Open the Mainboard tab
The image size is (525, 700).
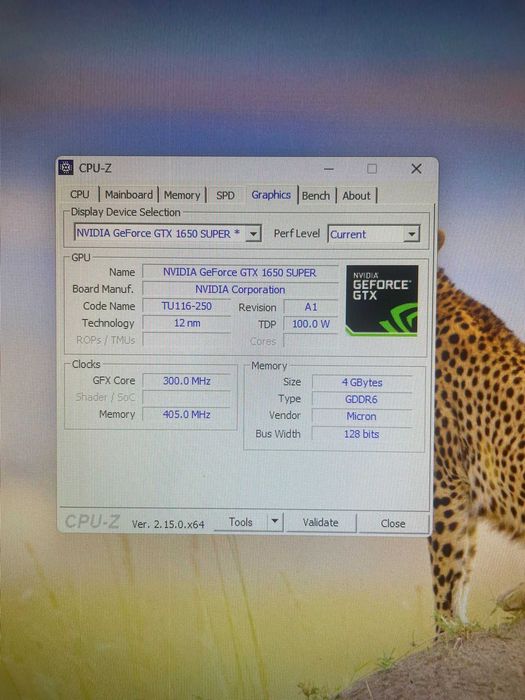click(x=129, y=195)
